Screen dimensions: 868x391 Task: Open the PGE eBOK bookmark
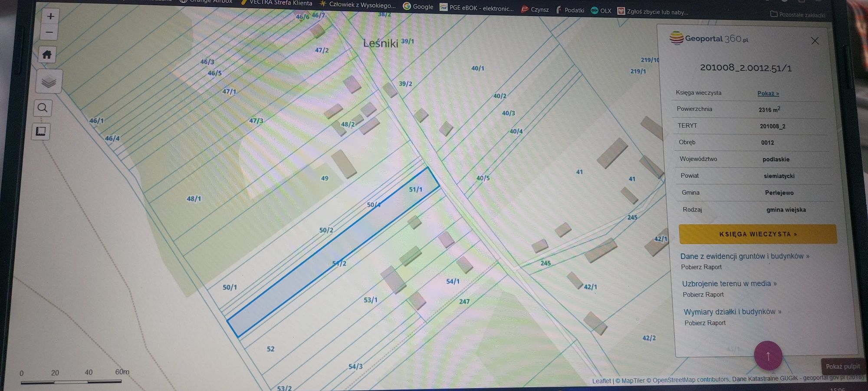point(477,8)
